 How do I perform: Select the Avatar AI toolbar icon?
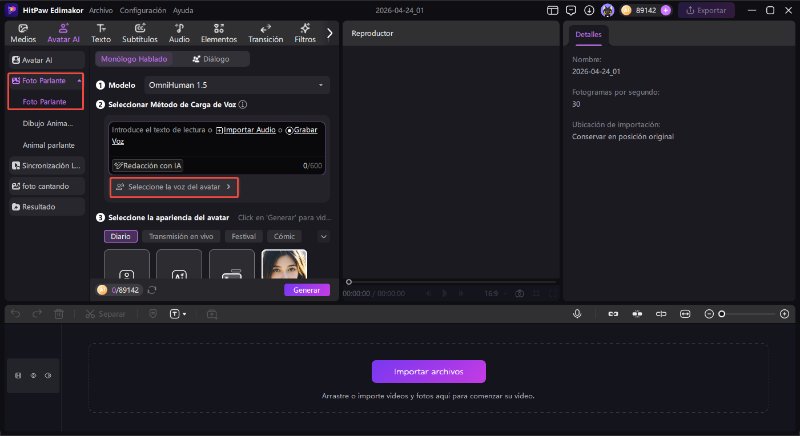tap(63, 33)
